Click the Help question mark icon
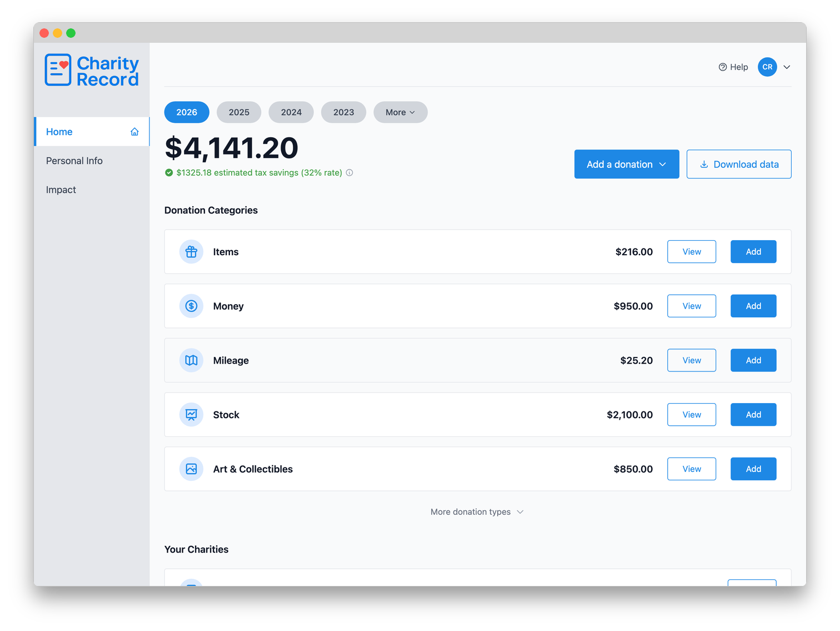The width and height of the screenshot is (840, 631). coord(723,67)
